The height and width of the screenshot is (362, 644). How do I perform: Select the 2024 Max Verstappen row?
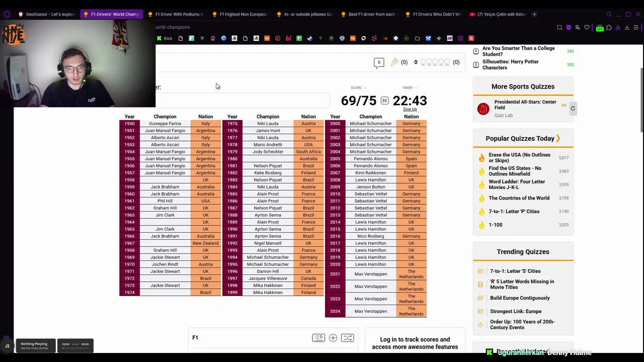point(376,311)
